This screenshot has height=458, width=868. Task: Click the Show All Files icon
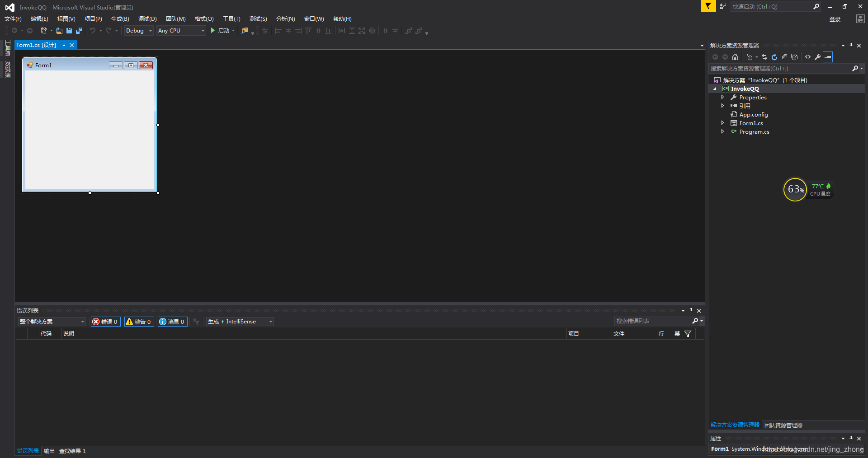click(794, 57)
